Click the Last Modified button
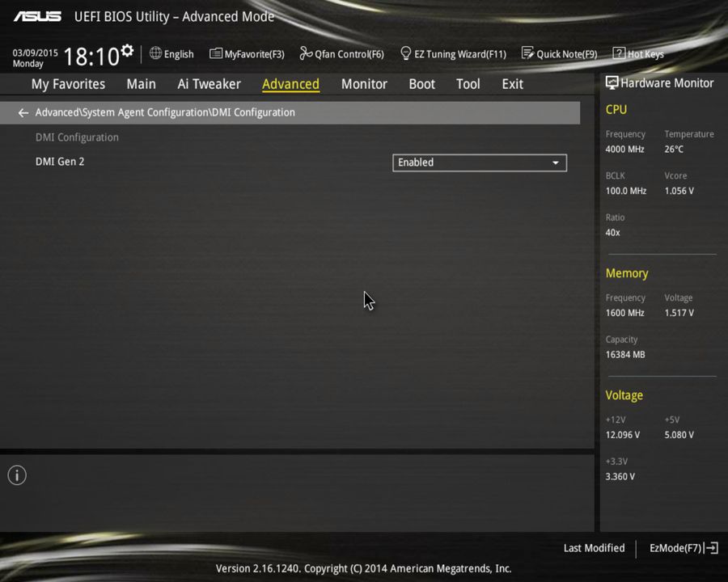The image size is (728, 582). point(594,548)
